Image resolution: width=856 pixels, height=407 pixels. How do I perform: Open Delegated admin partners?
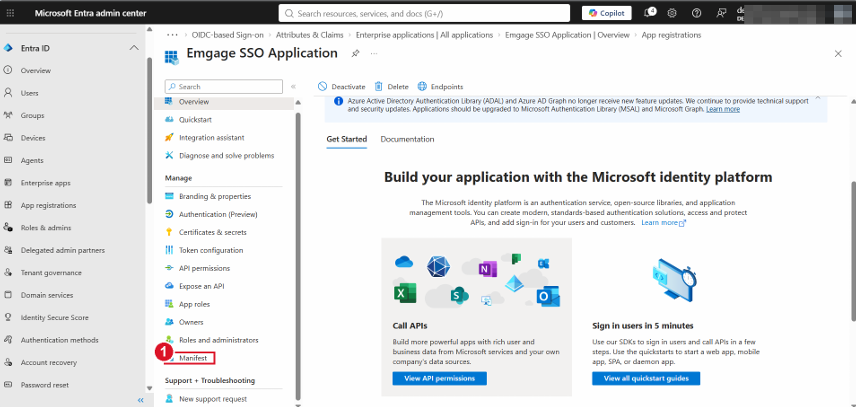click(63, 250)
